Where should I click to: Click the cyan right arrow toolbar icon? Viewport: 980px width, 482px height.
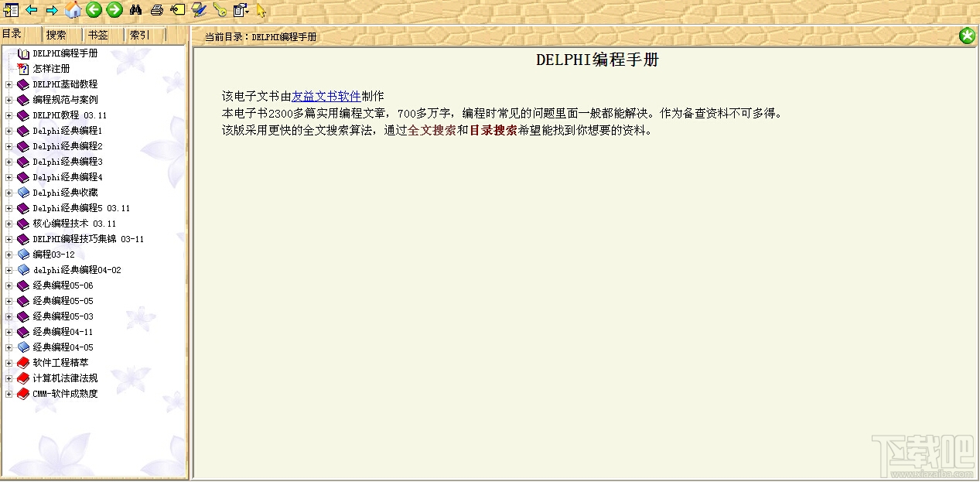click(52, 10)
